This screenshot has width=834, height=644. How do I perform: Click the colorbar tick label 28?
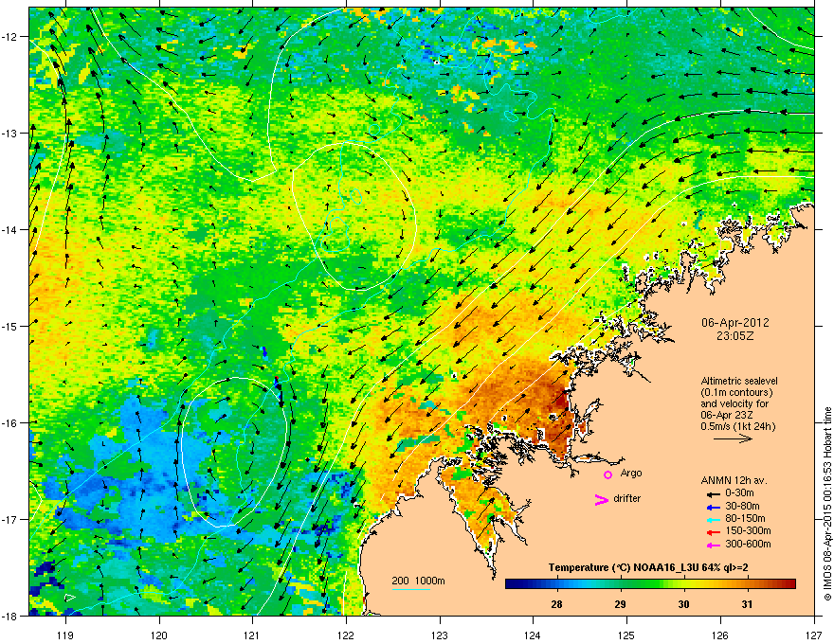point(556,604)
